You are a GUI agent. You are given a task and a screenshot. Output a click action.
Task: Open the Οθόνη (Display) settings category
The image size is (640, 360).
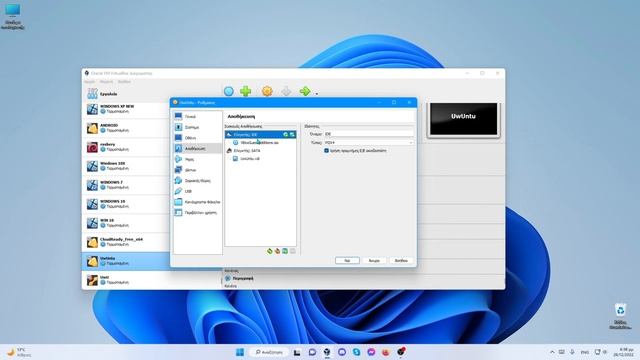(198, 138)
